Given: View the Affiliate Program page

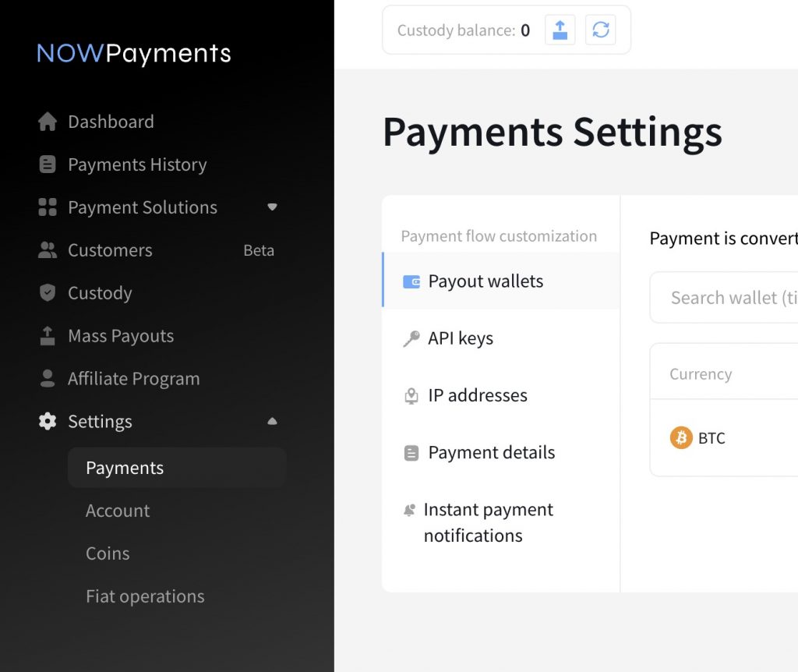Looking at the screenshot, I should pos(134,378).
